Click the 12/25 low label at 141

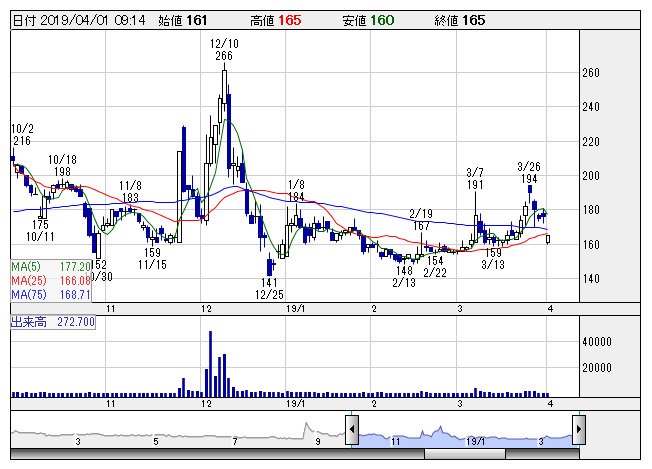click(x=269, y=290)
